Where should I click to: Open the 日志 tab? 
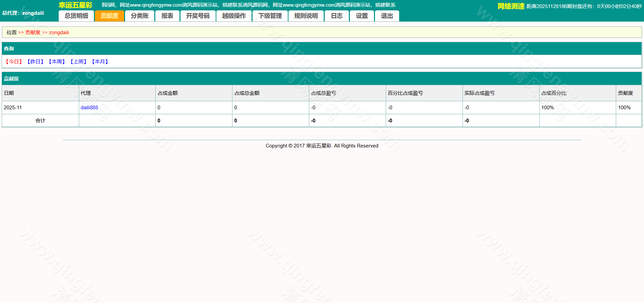pyautogui.click(x=336, y=16)
